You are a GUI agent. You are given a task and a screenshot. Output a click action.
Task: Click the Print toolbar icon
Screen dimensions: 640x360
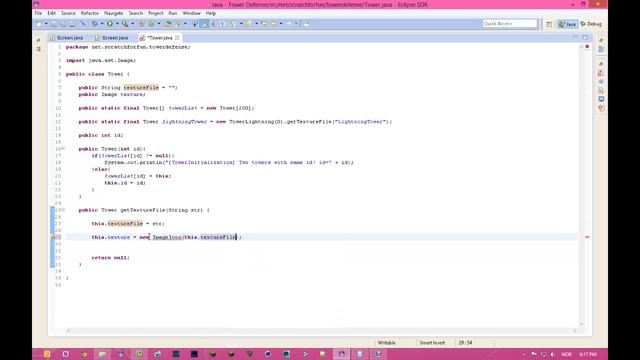72,24
